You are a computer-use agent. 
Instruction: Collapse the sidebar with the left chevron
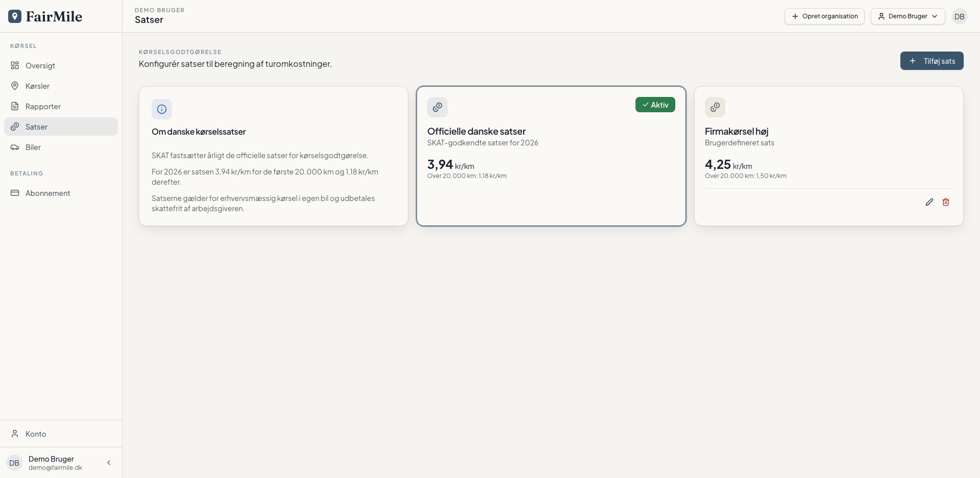click(x=109, y=463)
